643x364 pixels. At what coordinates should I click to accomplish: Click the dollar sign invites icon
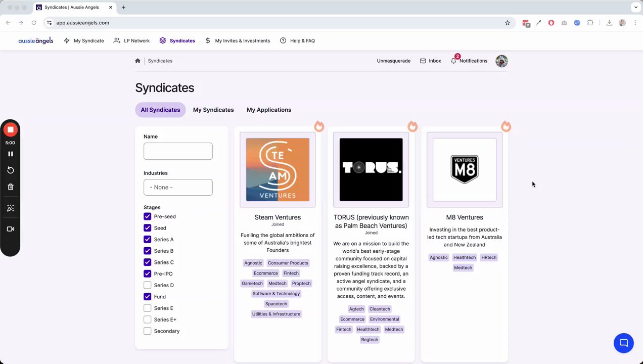pyautogui.click(x=208, y=40)
